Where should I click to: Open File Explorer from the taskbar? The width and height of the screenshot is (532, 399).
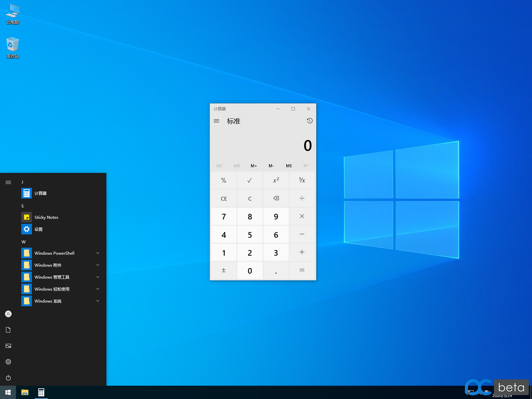pos(25,392)
